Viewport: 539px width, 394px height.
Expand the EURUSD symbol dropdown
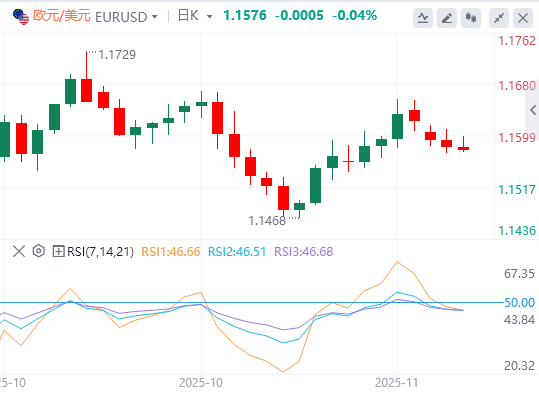(x=155, y=17)
